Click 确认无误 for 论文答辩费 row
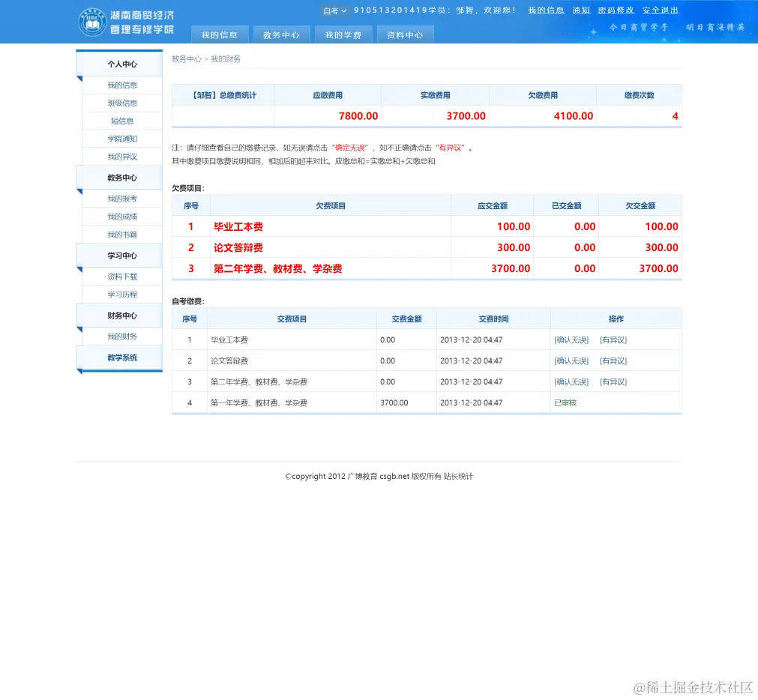Screen dimensions: 758x700 [x=571, y=361]
